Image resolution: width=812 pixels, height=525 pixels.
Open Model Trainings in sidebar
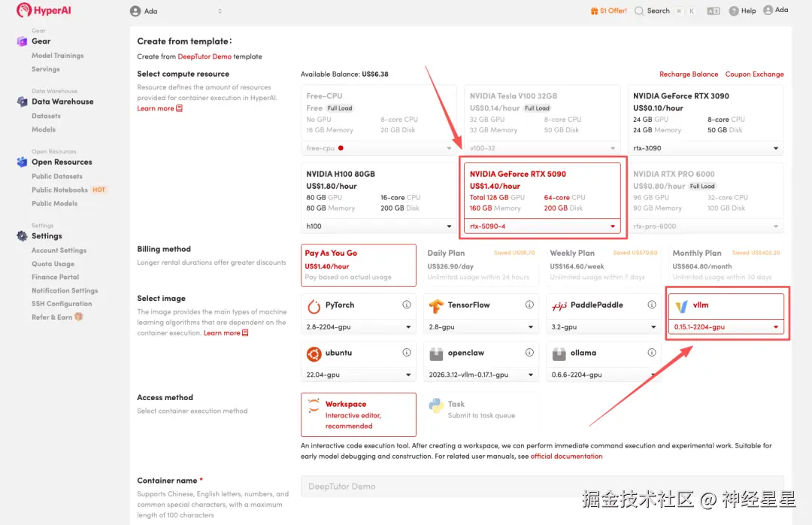[x=57, y=56]
